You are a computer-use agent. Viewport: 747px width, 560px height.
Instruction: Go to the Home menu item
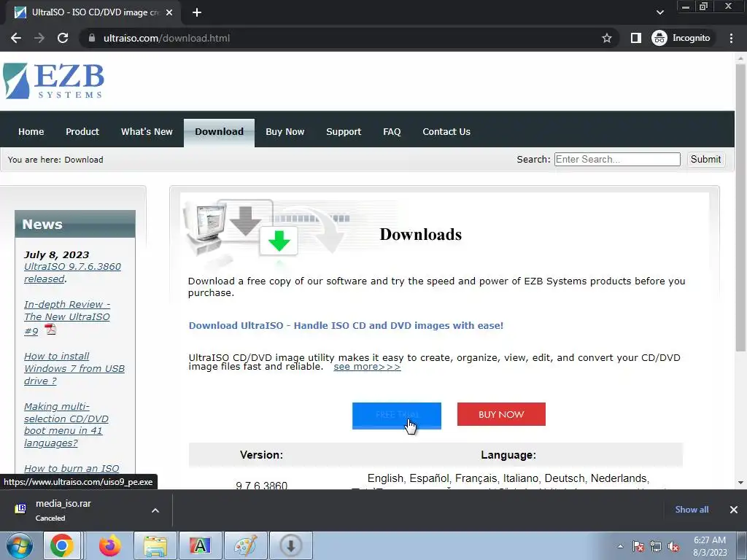coord(31,132)
